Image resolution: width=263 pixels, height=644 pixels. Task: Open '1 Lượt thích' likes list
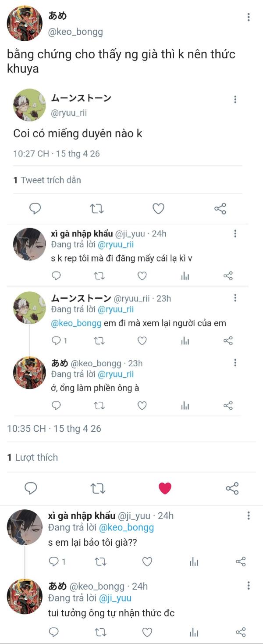click(32, 457)
